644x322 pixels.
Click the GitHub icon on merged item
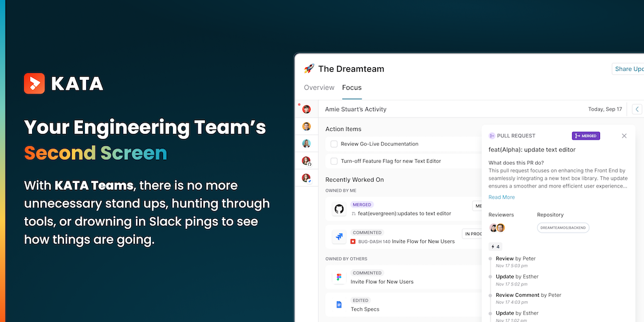pos(339,209)
